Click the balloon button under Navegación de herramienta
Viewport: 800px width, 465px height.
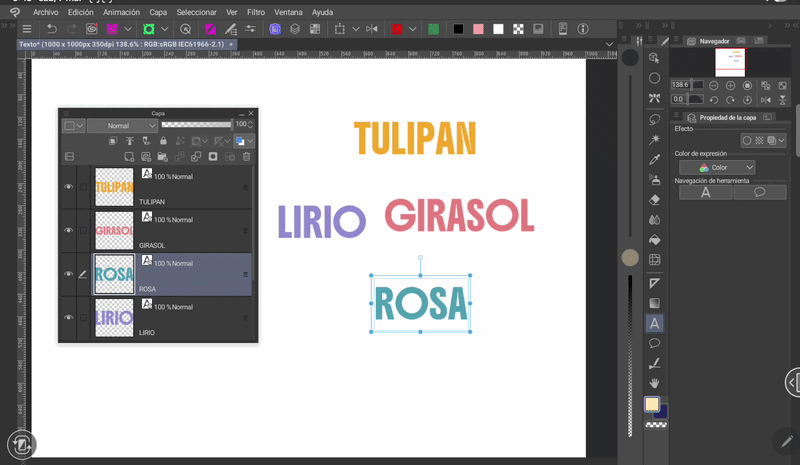(x=759, y=192)
